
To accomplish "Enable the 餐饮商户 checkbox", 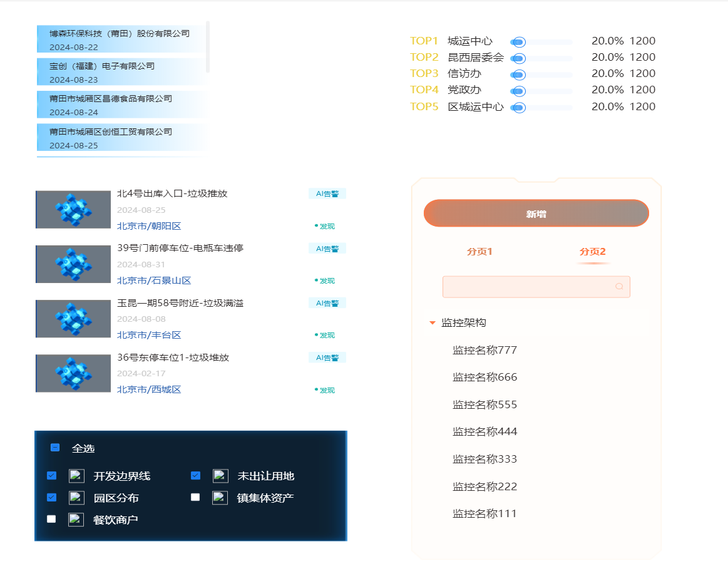I will point(51,519).
